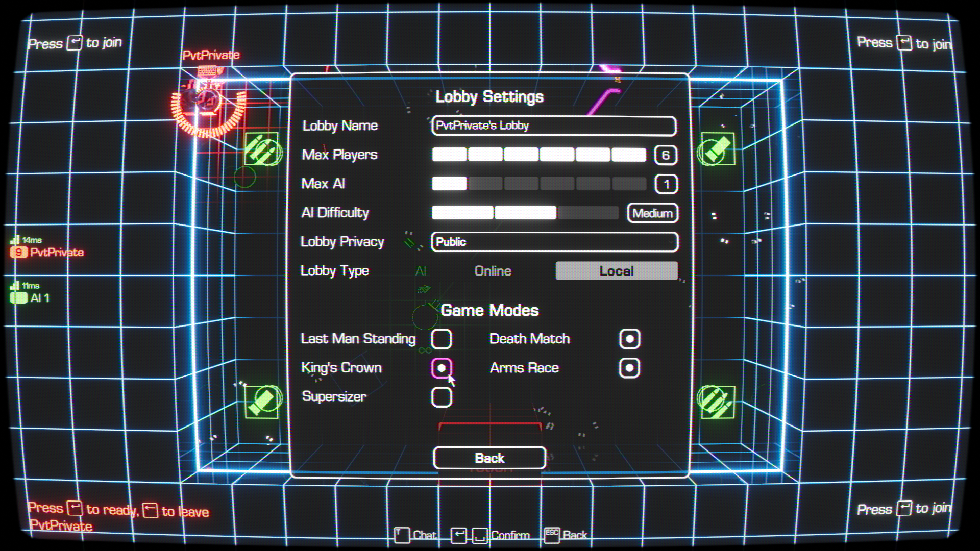Enable the Supersizer checkbox

click(x=442, y=397)
